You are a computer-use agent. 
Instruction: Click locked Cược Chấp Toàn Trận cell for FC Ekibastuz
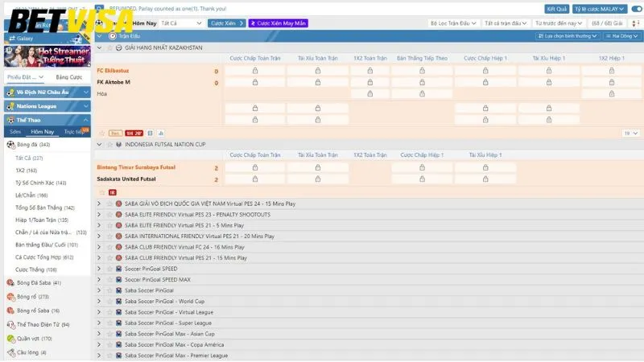point(255,71)
